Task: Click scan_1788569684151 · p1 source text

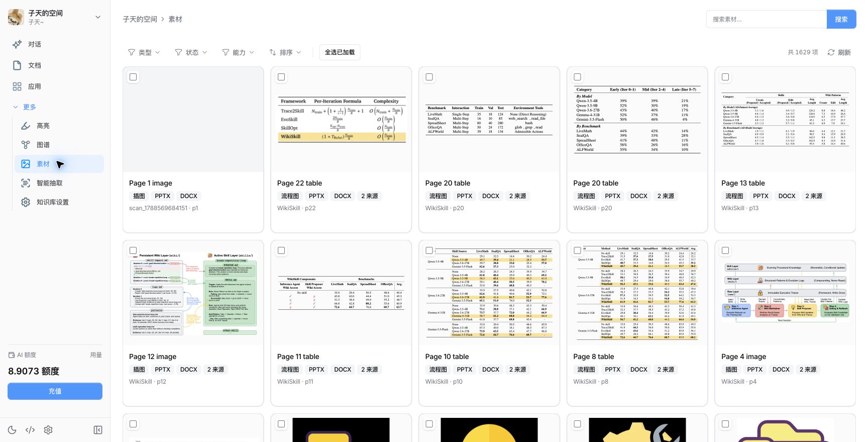Action: pos(164,208)
